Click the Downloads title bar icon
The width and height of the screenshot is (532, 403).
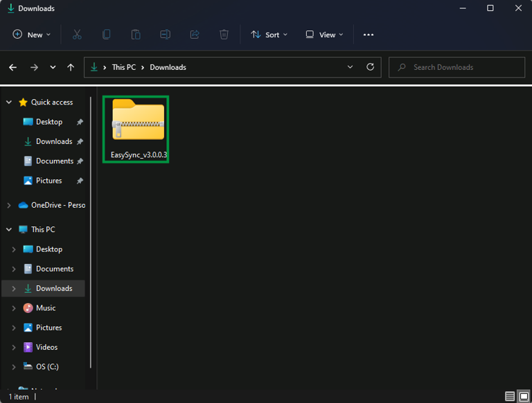(11, 8)
